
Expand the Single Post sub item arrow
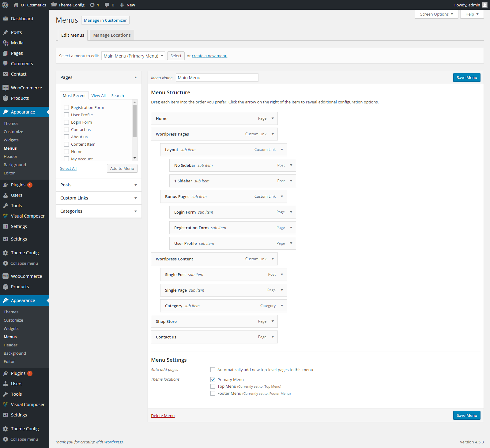282,274
